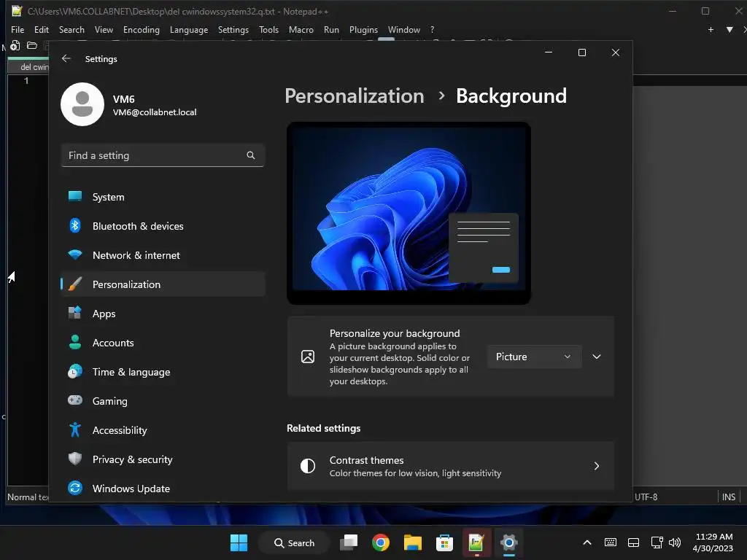Click VM6@collabnet.local account text
The image size is (747, 560).
point(155,112)
